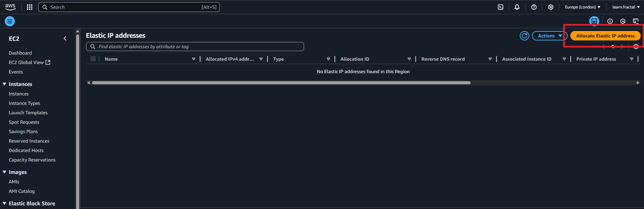Click the horizontal table scrollbar thumb
Screen dimensions: 644x209
click(x=281, y=83)
